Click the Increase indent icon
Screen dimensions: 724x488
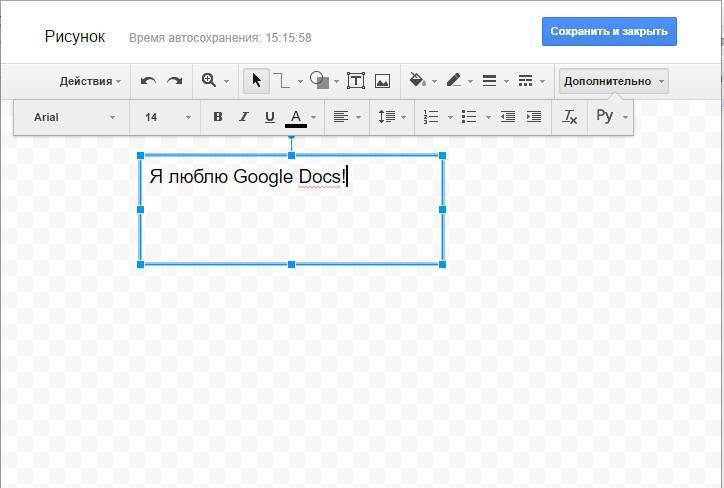[x=534, y=117]
